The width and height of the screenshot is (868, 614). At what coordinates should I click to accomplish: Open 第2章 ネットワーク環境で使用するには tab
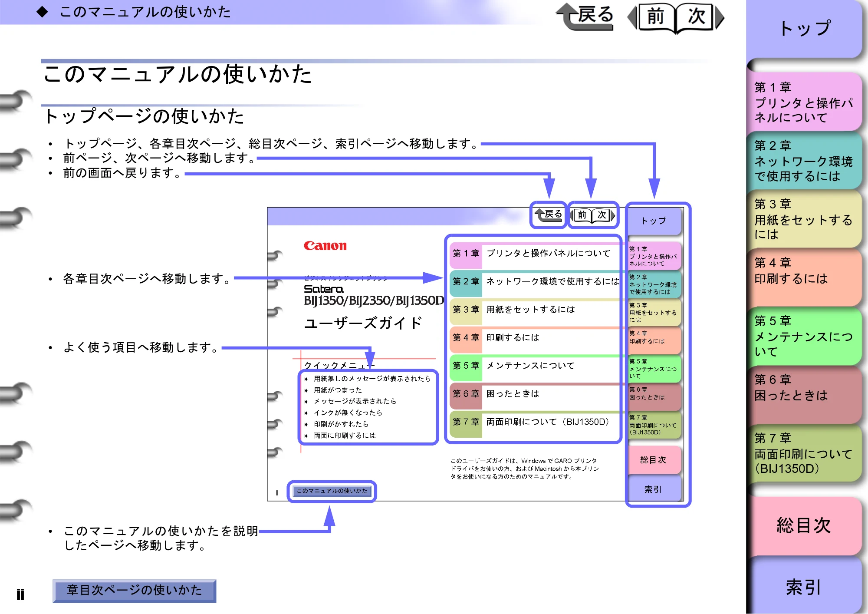pyautogui.click(x=804, y=161)
